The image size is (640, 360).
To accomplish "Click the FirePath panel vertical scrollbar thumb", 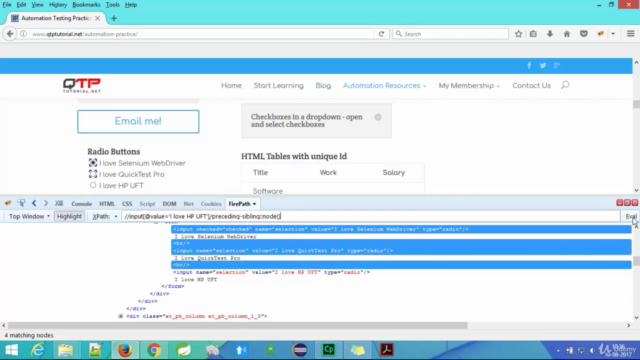I will click(636, 261).
